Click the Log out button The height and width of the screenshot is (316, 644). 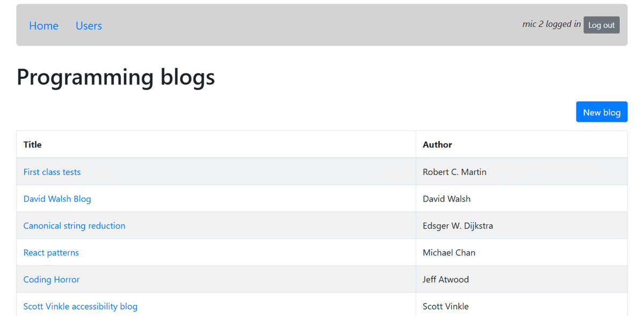click(x=601, y=25)
